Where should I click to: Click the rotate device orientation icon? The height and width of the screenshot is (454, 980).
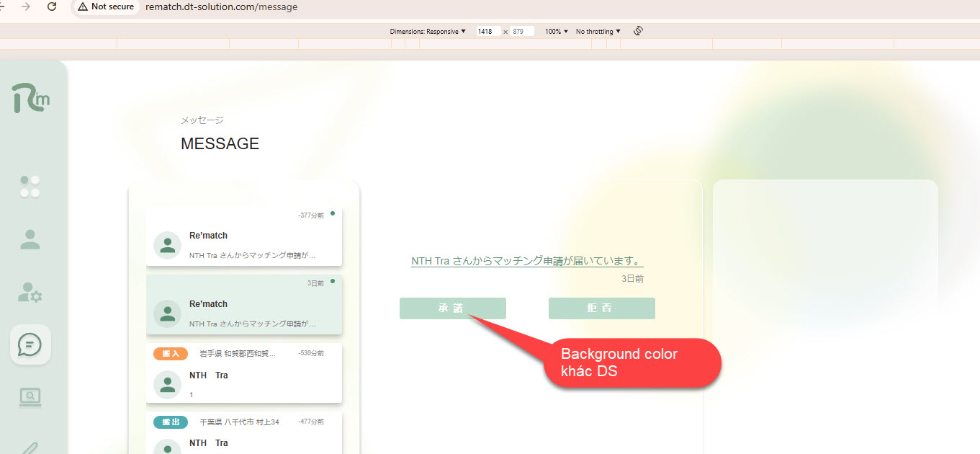click(x=638, y=31)
